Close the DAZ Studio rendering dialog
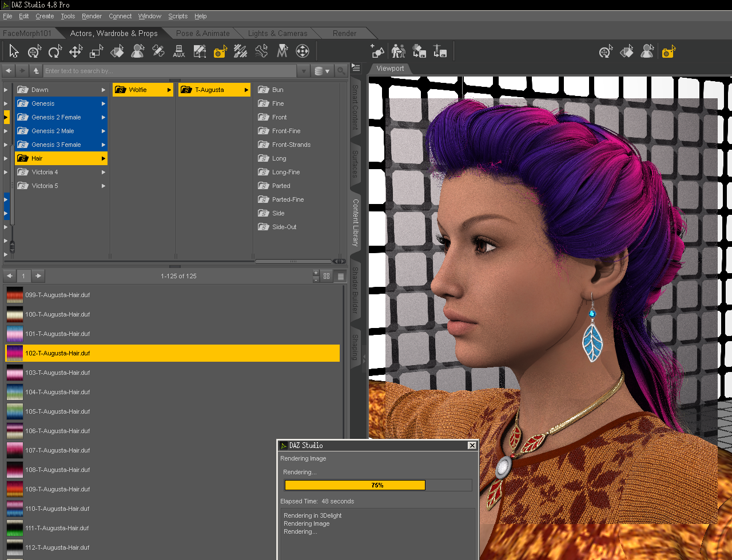This screenshot has height=560, width=732. coord(472,445)
